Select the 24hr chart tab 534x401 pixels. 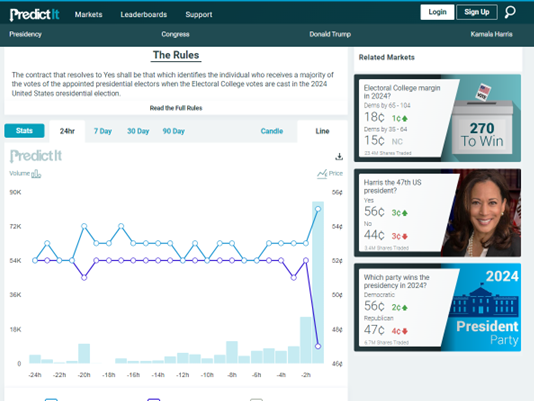point(67,131)
